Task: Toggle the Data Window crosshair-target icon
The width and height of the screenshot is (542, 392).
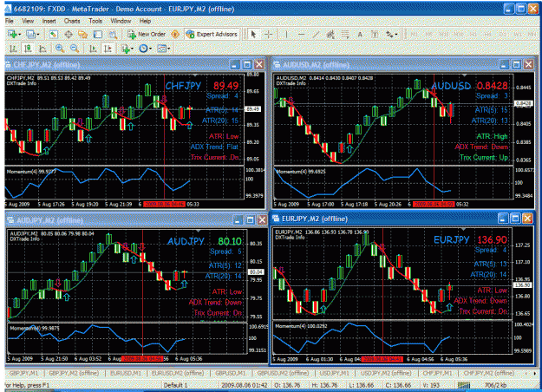Action: pos(69,34)
